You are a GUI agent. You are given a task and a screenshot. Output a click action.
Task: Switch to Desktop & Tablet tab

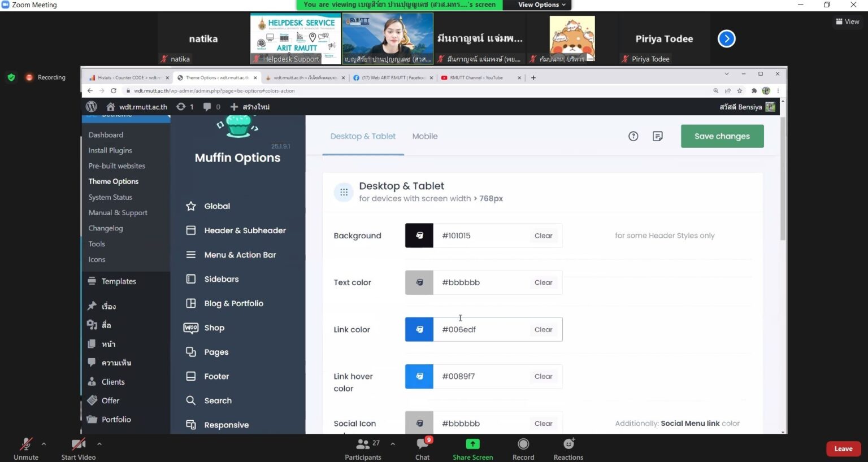(x=363, y=136)
